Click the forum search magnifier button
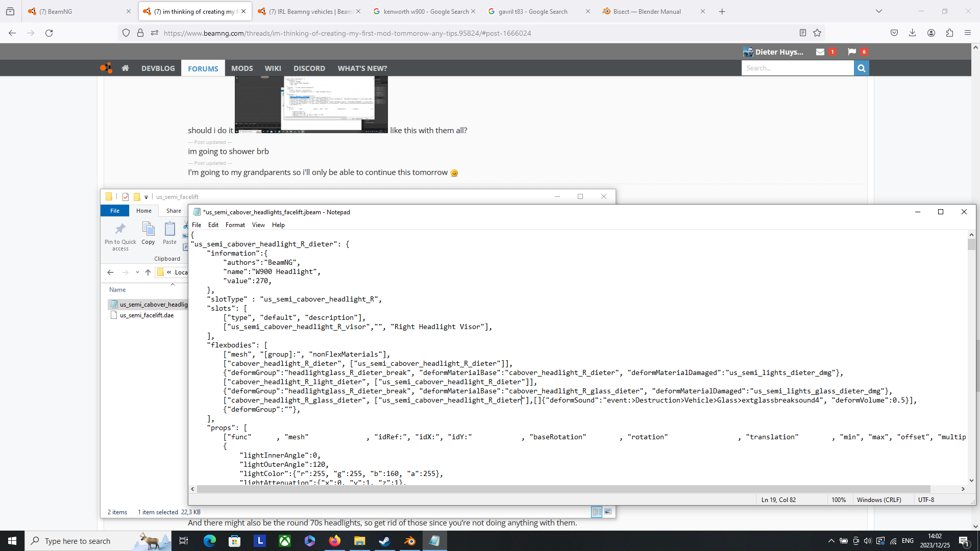This screenshot has width=980, height=551. point(861,68)
